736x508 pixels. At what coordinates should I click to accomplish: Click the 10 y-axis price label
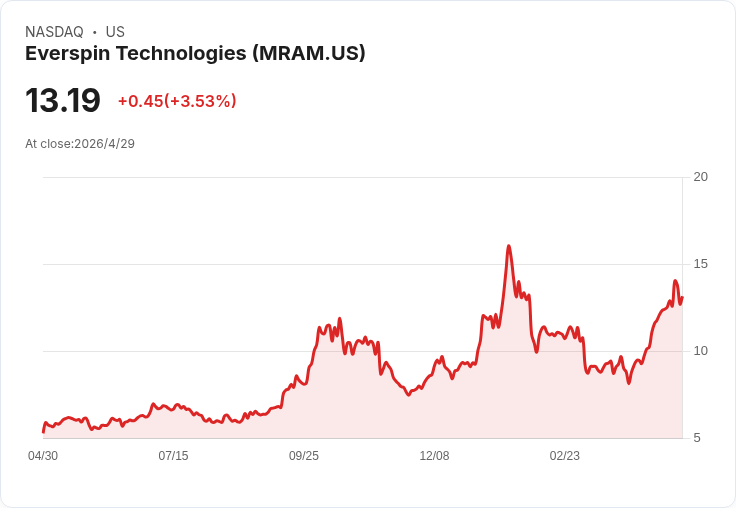click(x=700, y=351)
